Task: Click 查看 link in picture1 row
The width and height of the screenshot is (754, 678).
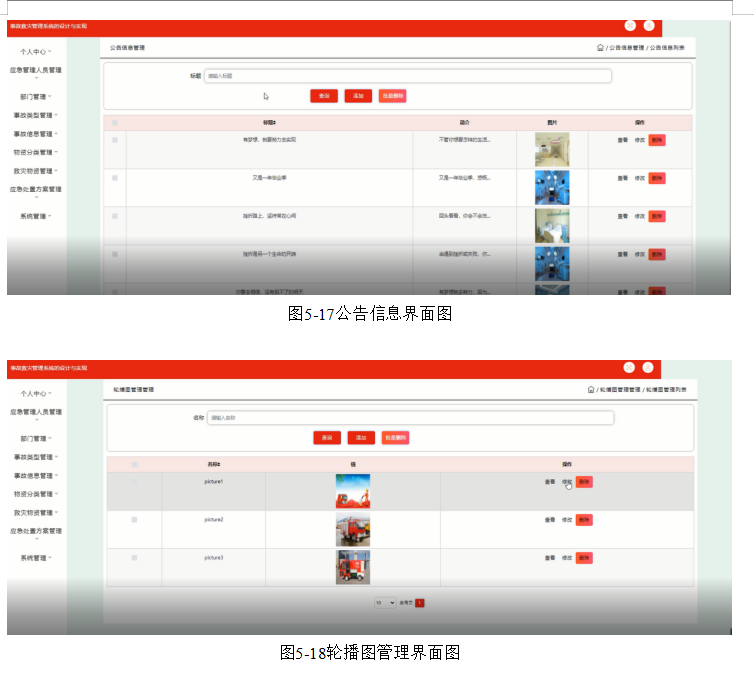Action: click(x=550, y=482)
